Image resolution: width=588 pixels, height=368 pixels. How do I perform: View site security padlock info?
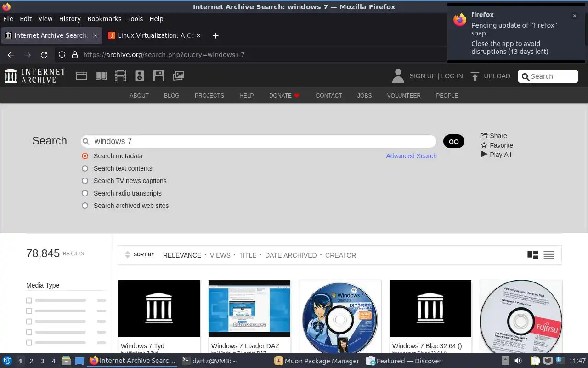75,55
